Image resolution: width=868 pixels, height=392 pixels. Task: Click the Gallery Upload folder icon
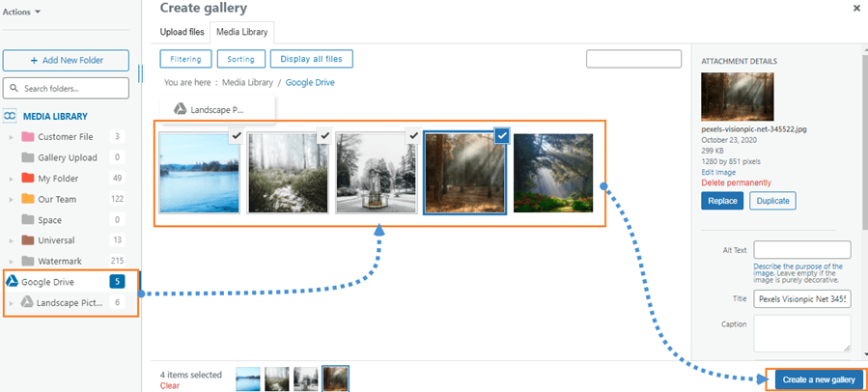(28, 157)
